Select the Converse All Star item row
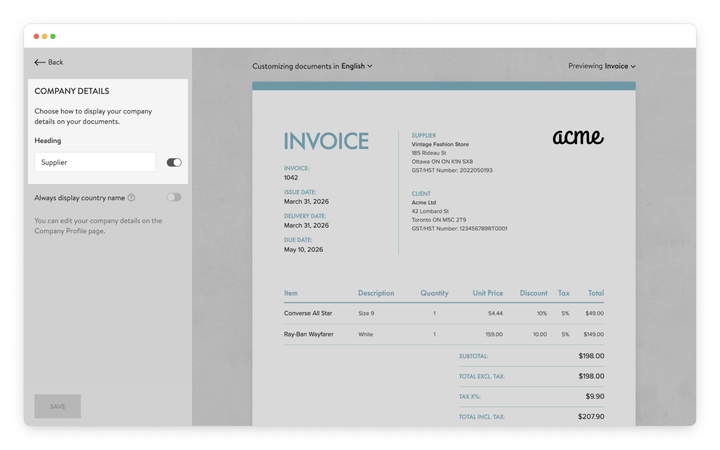Viewport: 720px width, 450px height. [444, 313]
